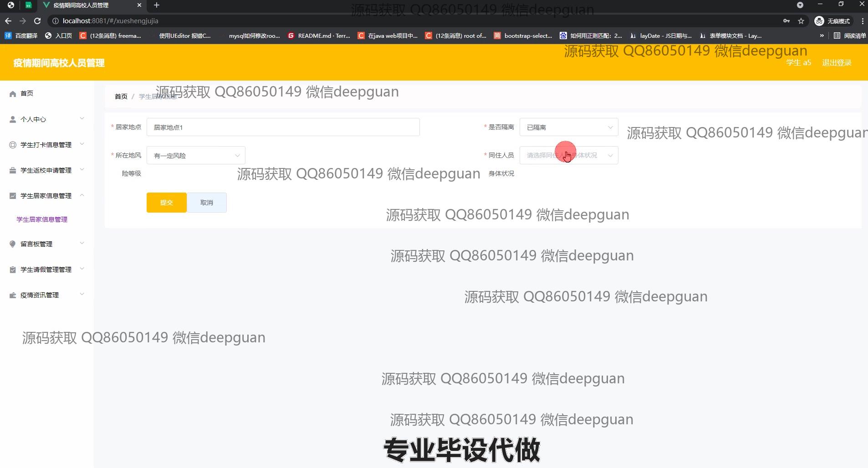Click the 疫情期间高校人员管理 header title
Image resolution: width=868 pixels, height=468 pixels.
pyautogui.click(x=59, y=63)
